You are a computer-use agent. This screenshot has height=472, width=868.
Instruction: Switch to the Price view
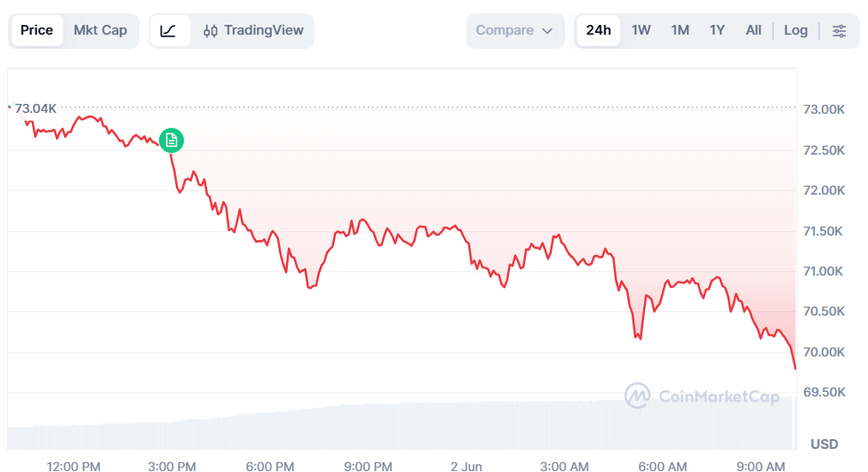(x=36, y=30)
